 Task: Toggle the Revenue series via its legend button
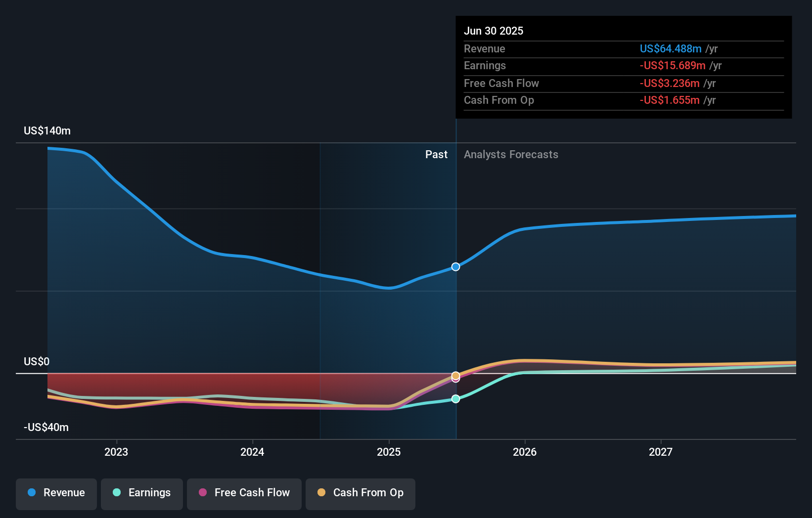pyautogui.click(x=56, y=493)
